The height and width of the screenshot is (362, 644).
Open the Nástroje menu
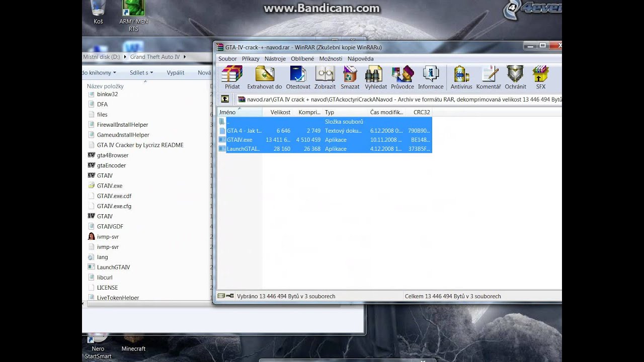click(x=275, y=59)
